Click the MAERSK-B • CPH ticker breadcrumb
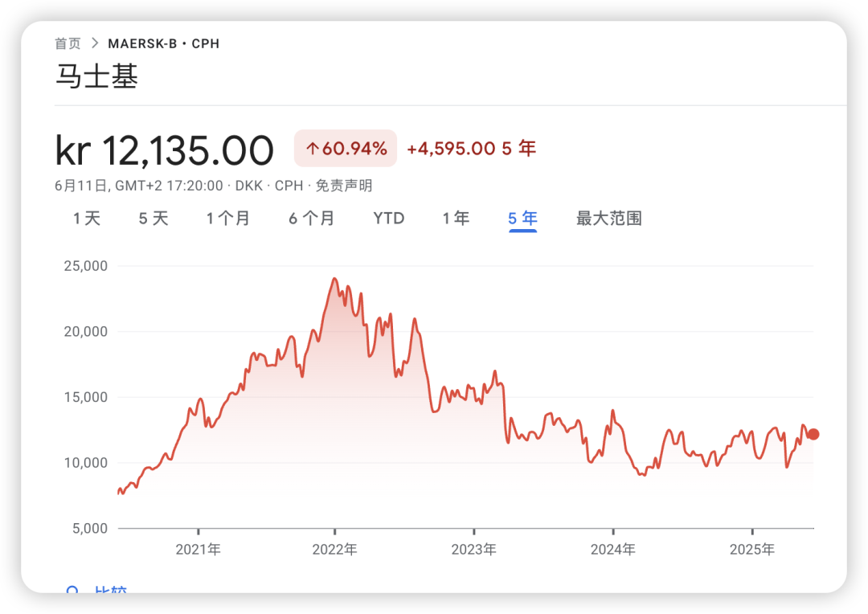This screenshot has width=868, height=614. [163, 43]
